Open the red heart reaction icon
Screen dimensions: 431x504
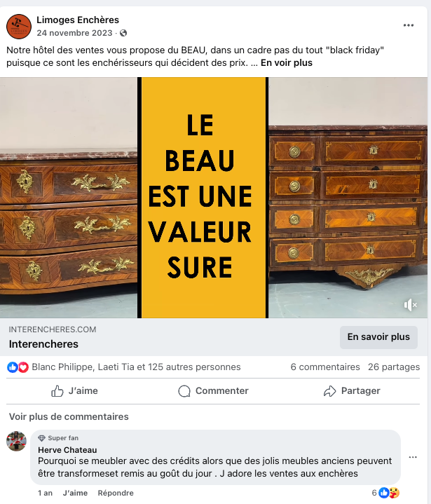point(23,367)
